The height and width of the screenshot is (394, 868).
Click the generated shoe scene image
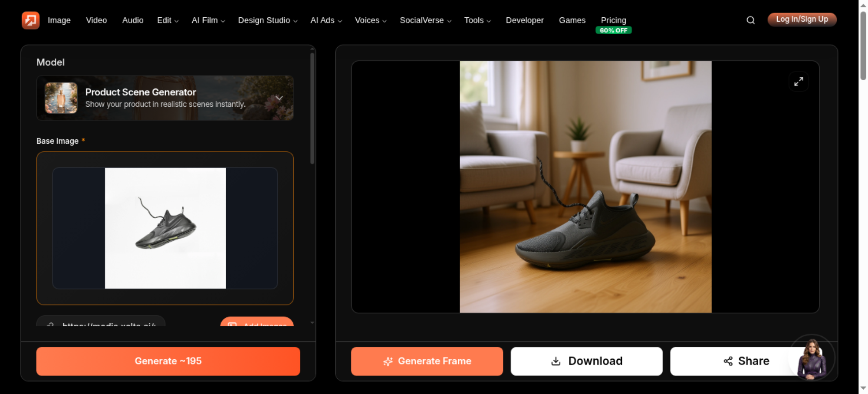point(585,187)
